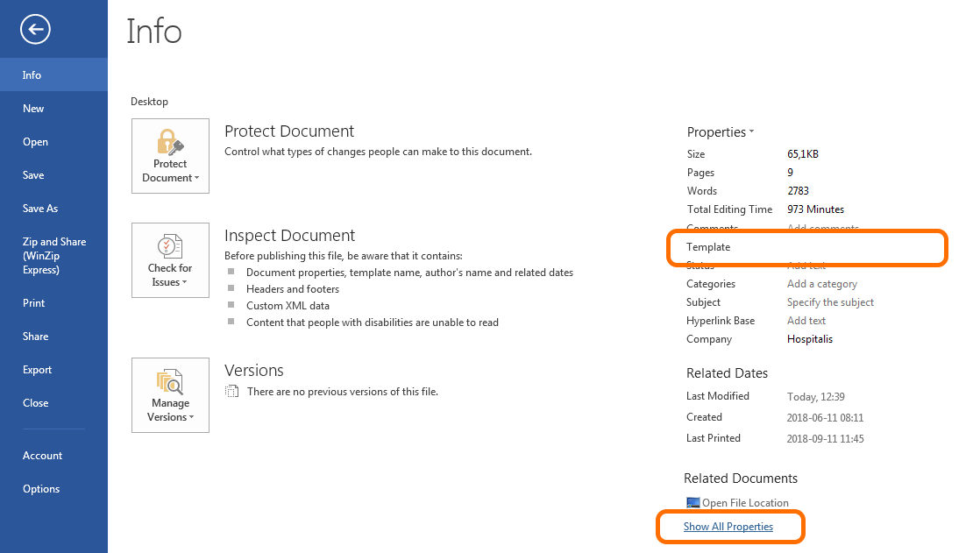Select the New menu item
Image resolution: width=980 pixels, height=553 pixels.
(x=33, y=109)
